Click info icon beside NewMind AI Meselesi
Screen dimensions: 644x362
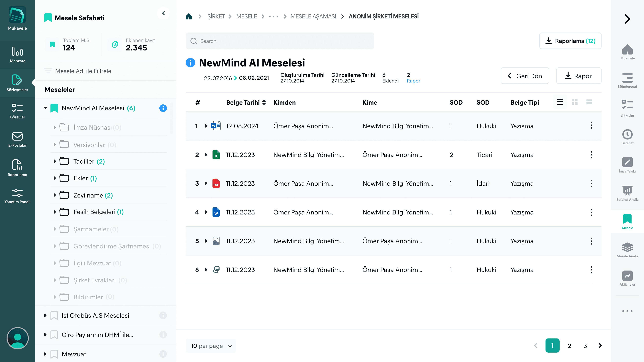point(163,108)
